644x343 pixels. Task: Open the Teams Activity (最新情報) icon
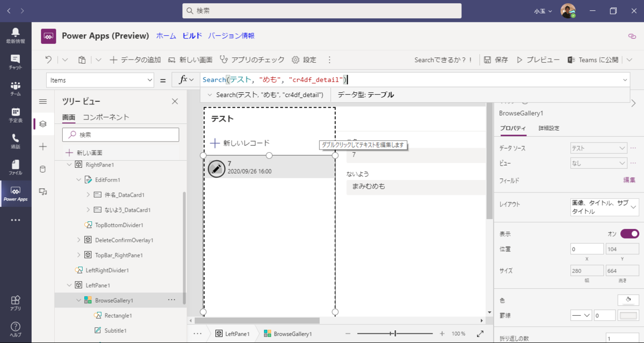pyautogui.click(x=15, y=35)
